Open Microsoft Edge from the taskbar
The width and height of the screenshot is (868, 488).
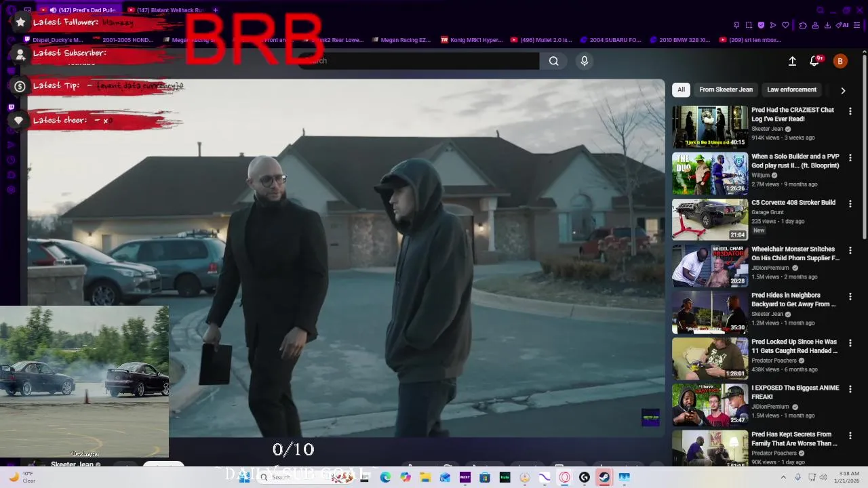(x=385, y=477)
